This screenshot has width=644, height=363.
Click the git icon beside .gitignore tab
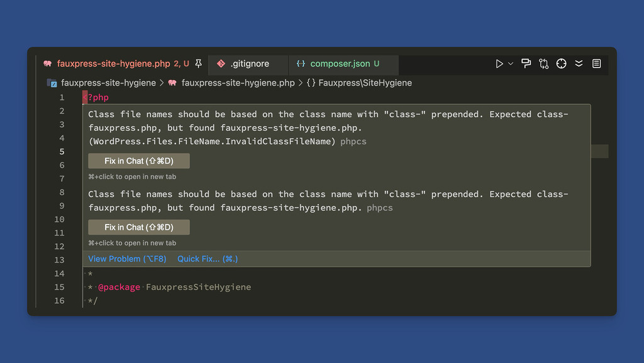[221, 64]
